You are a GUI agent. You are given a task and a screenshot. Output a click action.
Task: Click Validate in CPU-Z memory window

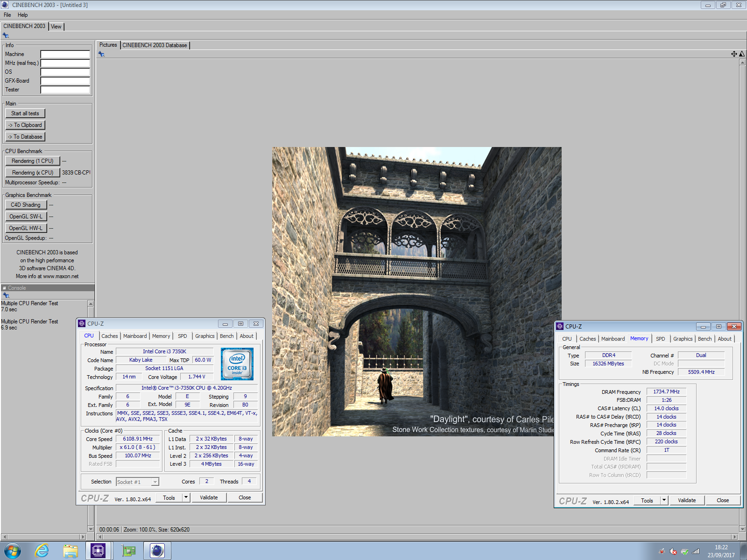coord(687,500)
